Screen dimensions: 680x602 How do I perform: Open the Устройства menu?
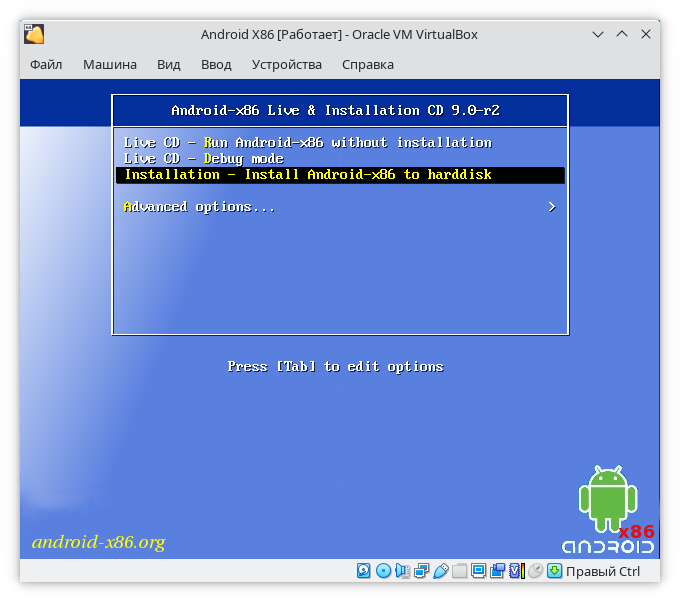(x=287, y=65)
